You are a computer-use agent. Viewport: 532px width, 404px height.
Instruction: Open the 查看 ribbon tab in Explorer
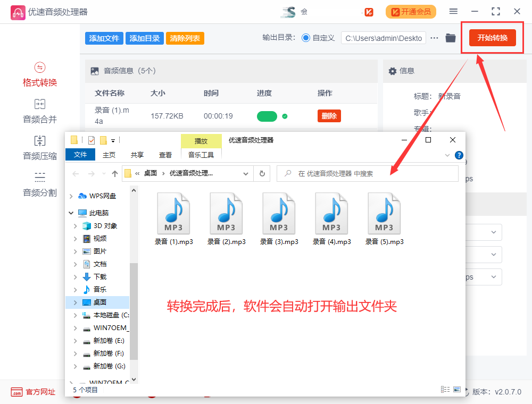(165, 155)
